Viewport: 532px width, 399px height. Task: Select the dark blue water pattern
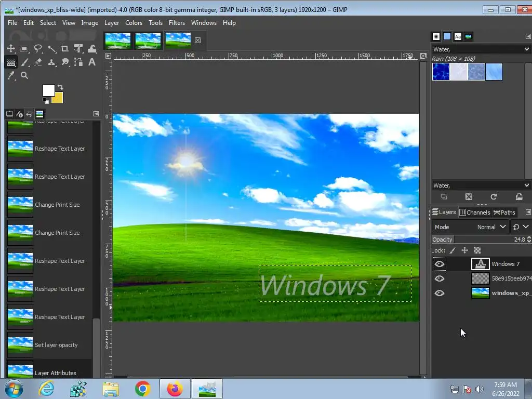(441, 72)
